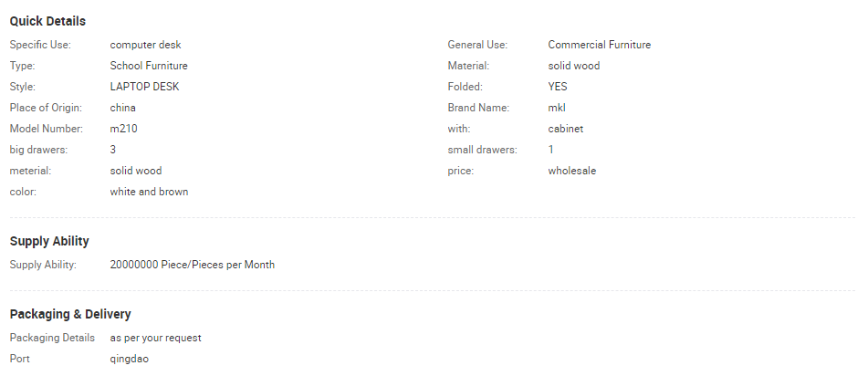Select the 'china' Place of Origin value

(x=122, y=108)
